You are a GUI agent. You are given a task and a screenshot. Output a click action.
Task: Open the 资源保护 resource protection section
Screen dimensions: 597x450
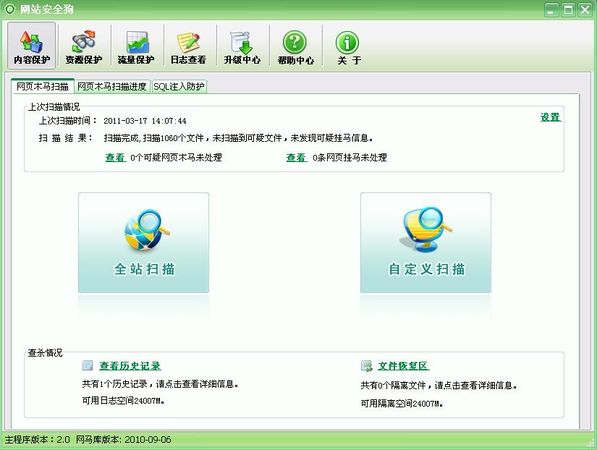coord(84,46)
